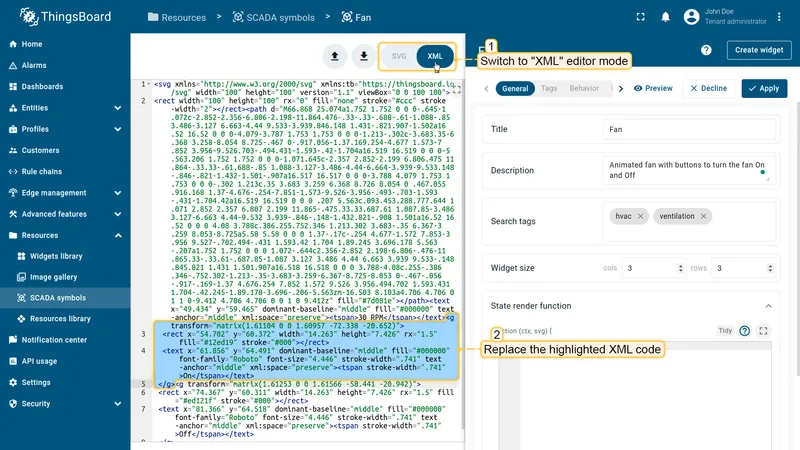Viewport: 800px width, 450px height.
Task: Expand function editor to fullscreen
Action: click(x=763, y=331)
